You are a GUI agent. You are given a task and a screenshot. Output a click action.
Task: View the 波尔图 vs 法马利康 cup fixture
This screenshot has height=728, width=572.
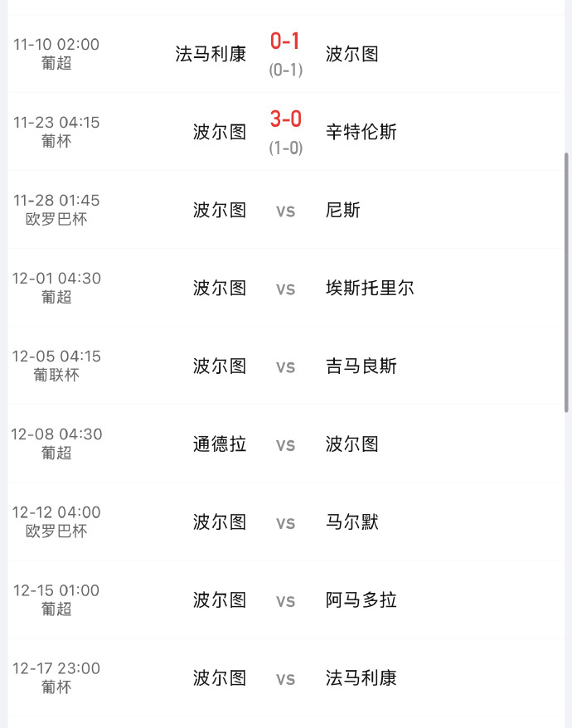tap(286, 677)
